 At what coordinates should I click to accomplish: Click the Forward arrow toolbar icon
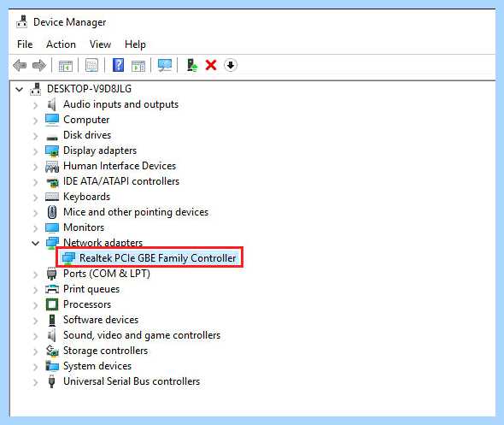[x=39, y=65]
